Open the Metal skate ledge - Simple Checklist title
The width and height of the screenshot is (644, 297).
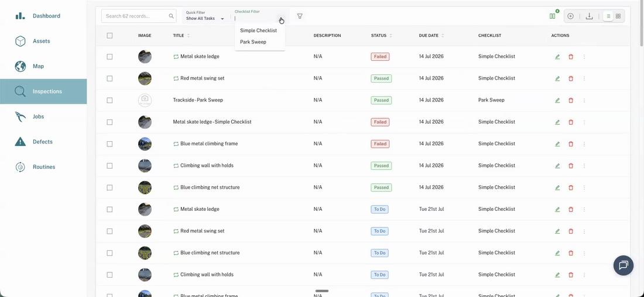(212, 122)
